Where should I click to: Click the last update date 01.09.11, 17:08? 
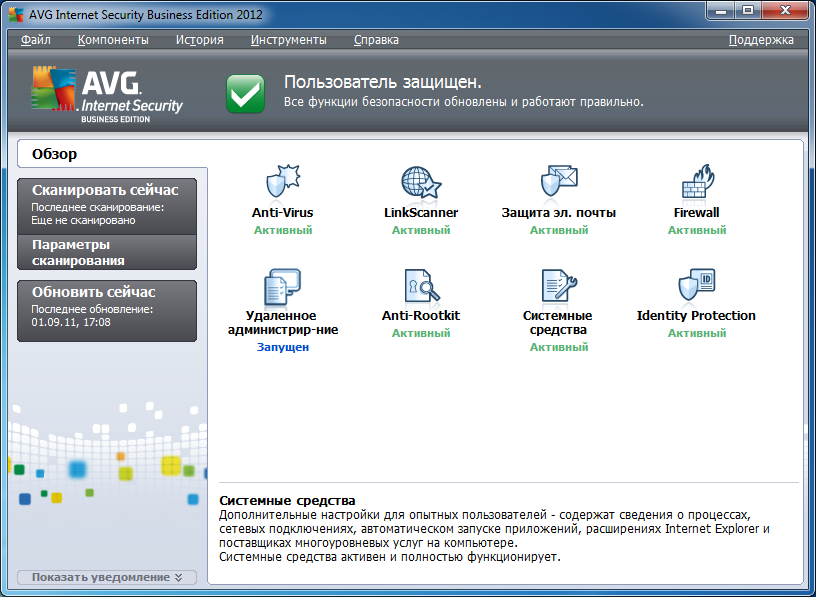pos(71,322)
